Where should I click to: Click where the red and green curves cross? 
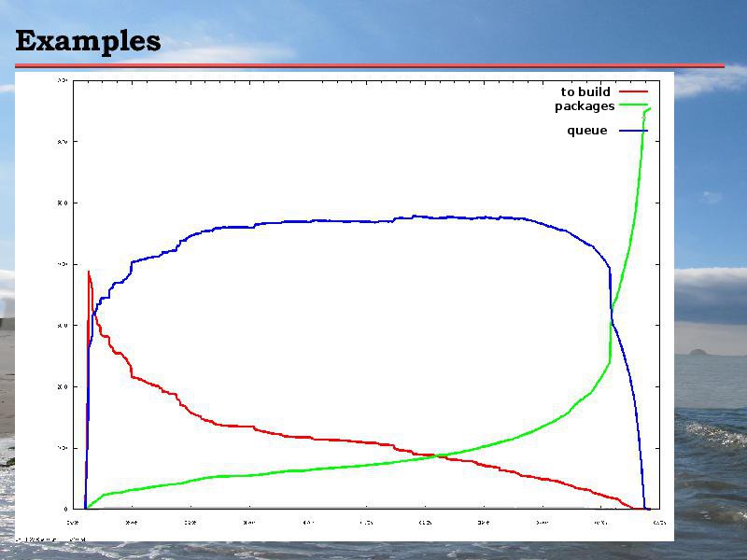tap(436, 455)
